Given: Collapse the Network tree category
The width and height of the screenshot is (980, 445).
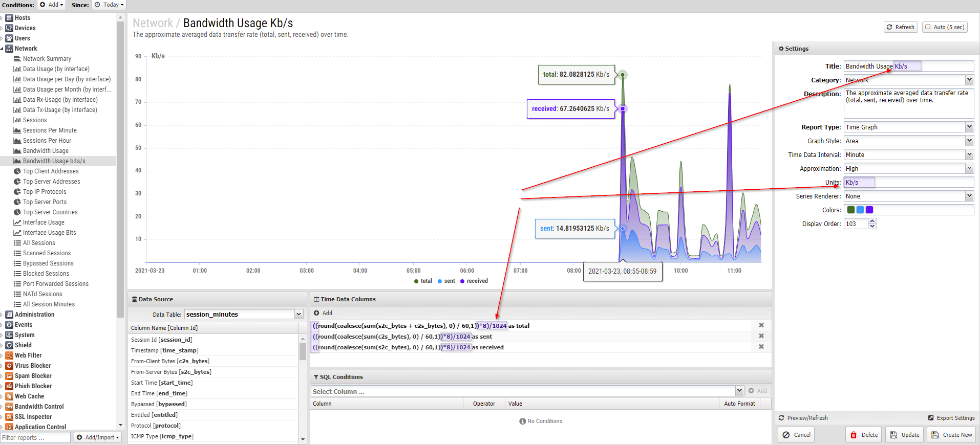Looking at the screenshot, I should pyautogui.click(x=2, y=49).
